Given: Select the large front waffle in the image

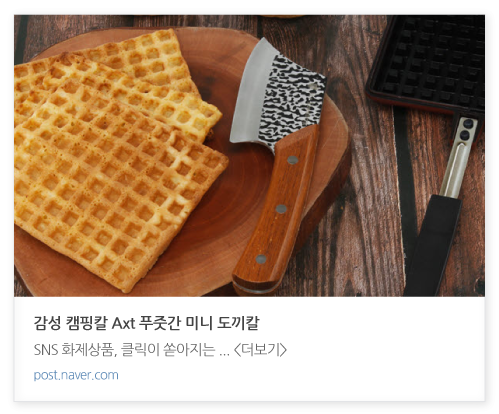Looking at the screenshot, I should click(x=121, y=185).
